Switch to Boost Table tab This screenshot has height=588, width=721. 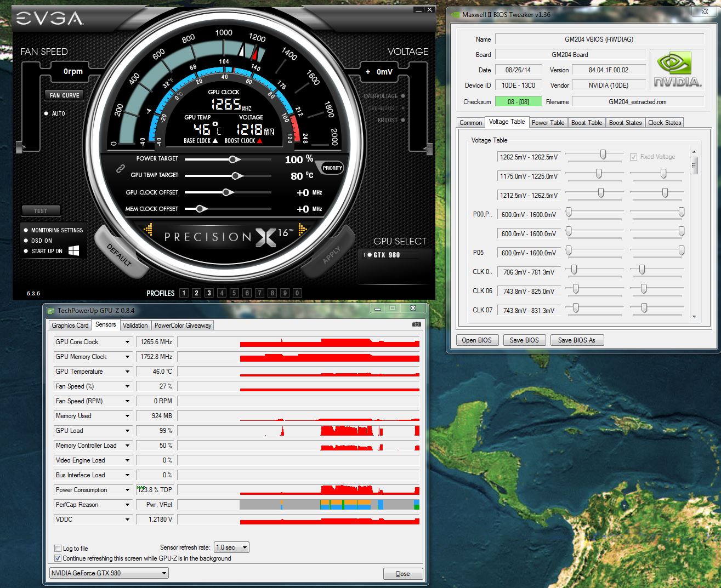click(x=586, y=123)
